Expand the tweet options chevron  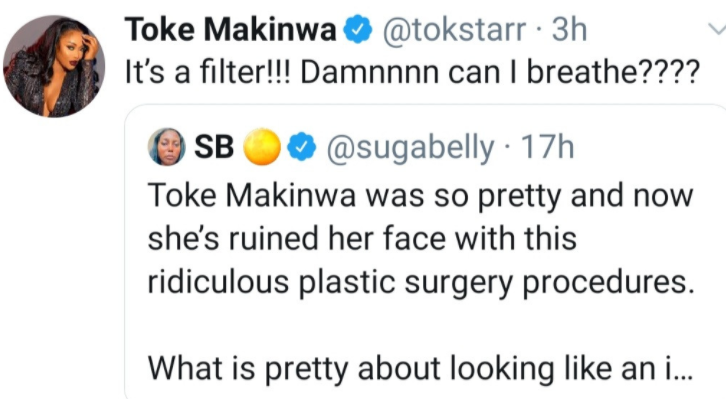pyautogui.click(x=718, y=29)
